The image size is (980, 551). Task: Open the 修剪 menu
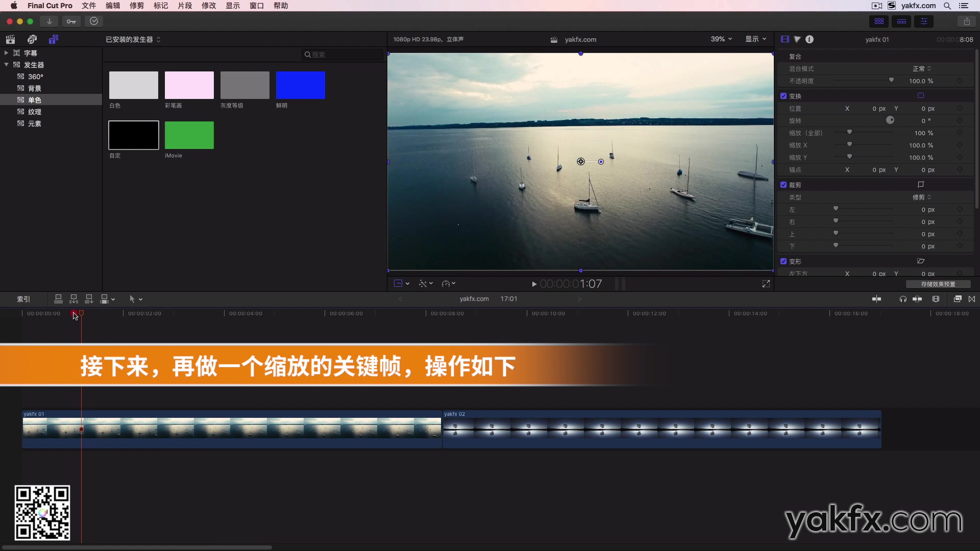tap(137, 6)
